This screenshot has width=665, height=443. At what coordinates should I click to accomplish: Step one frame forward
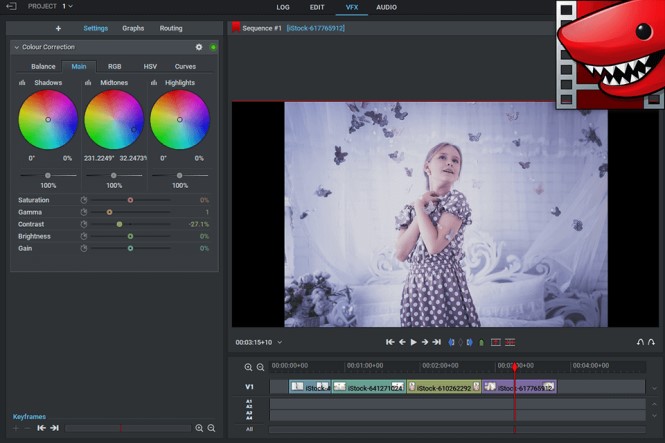click(x=425, y=342)
